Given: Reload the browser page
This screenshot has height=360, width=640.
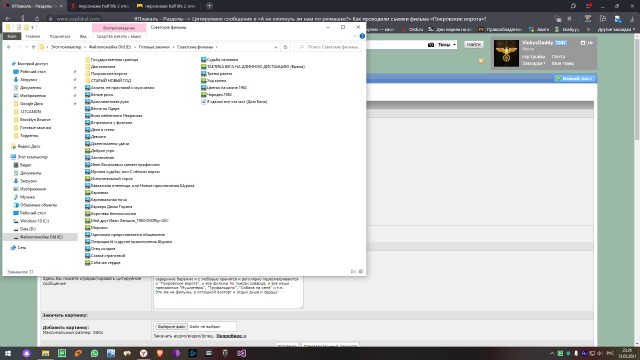Looking at the screenshot, I should click(x=36, y=19).
